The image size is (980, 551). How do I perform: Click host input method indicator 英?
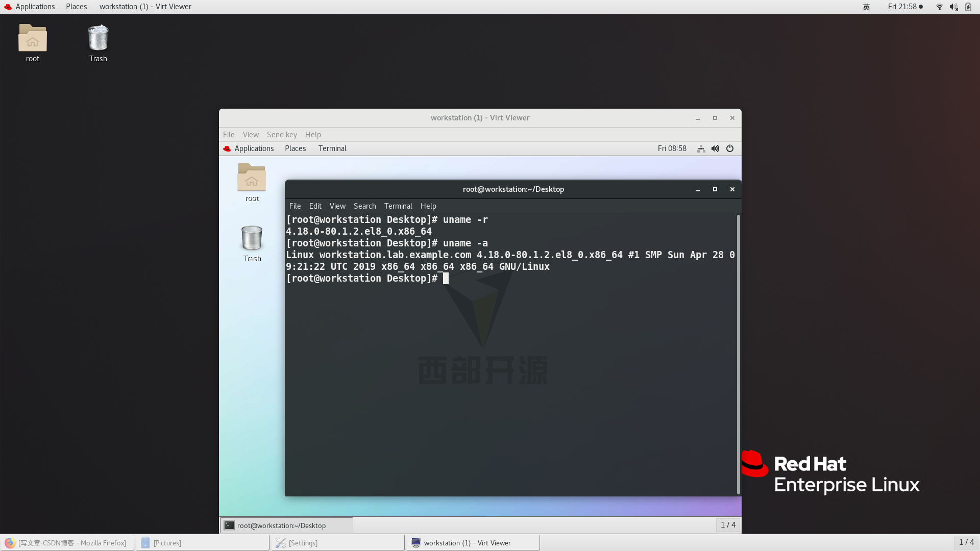866,7
